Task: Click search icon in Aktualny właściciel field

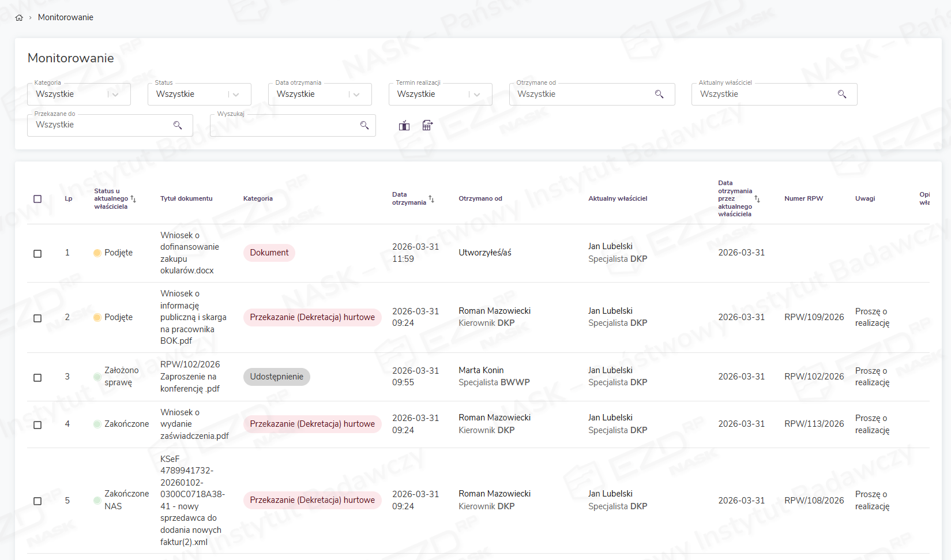Action: [x=842, y=94]
